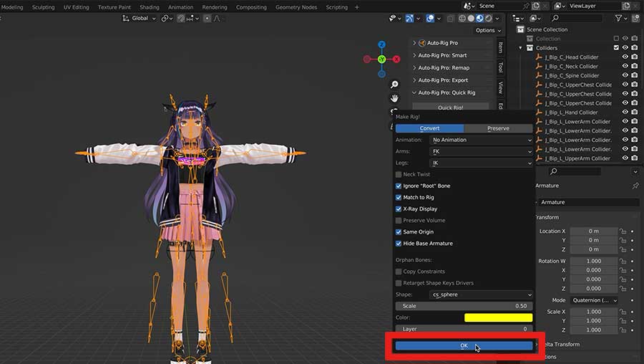Hide J_Bip_C_Head Collider with eye icon
This screenshot has width=644, height=364.
pyautogui.click(x=625, y=57)
